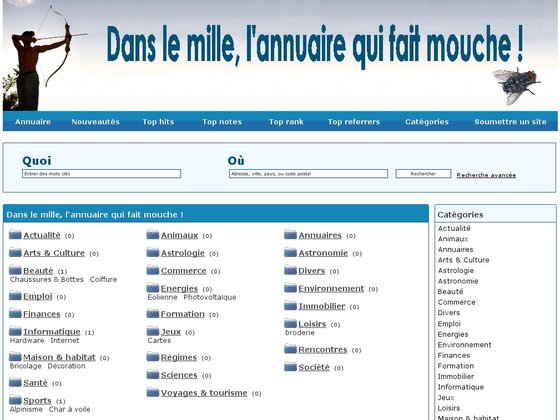Click the folder icon beside Sciences

(153, 375)
